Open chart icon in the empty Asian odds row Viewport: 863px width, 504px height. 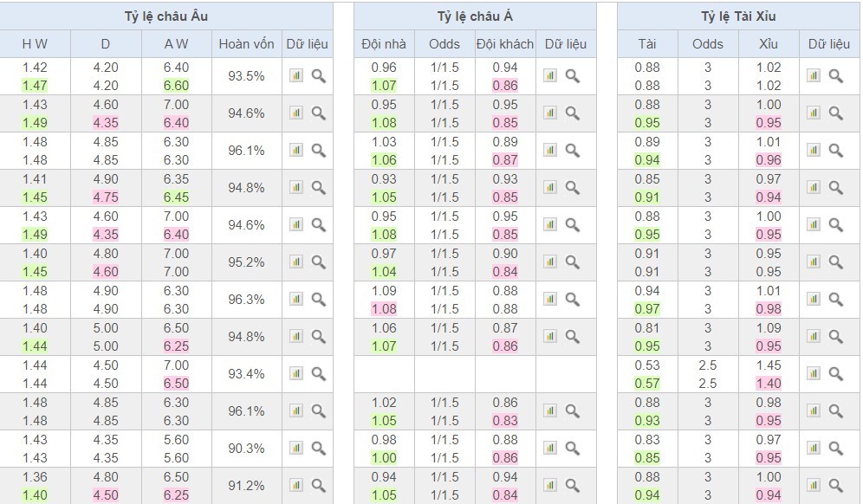click(x=550, y=374)
